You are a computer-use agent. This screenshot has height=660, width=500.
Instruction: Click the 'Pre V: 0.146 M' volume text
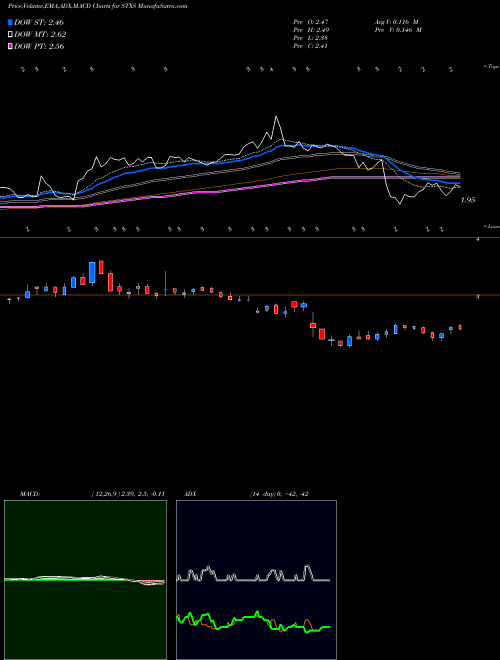(x=398, y=30)
